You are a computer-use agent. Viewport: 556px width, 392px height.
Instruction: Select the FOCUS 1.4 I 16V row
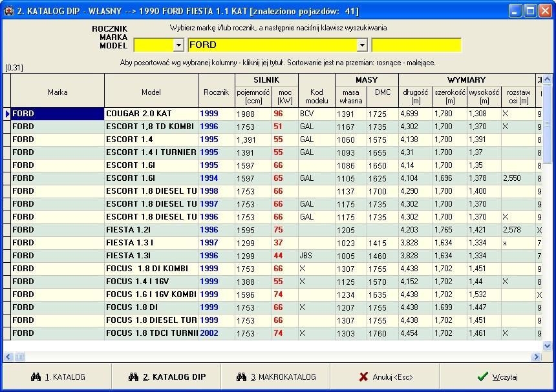(x=273, y=282)
